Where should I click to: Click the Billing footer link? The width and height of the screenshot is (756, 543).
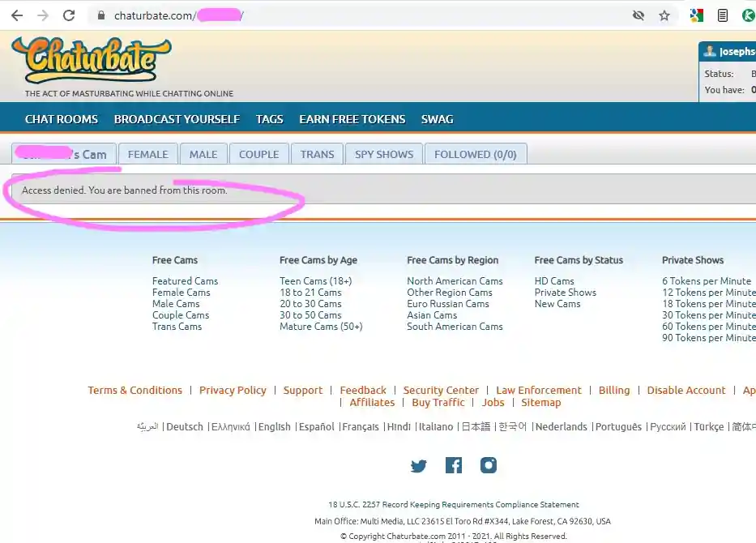[614, 390]
